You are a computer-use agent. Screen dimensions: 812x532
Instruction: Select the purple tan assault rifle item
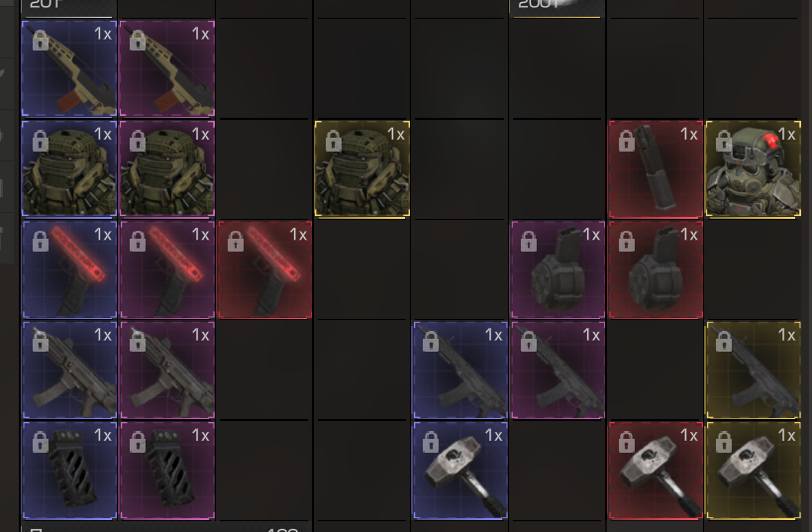pos(166,68)
